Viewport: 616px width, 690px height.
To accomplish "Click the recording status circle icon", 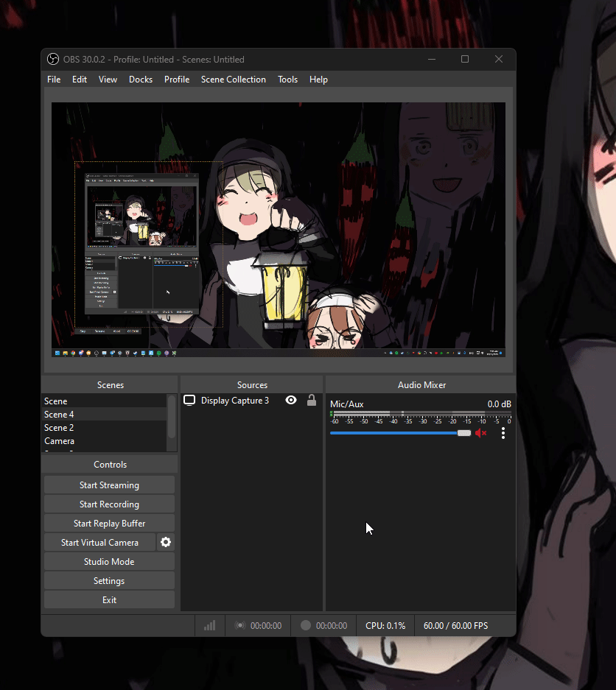I will (x=306, y=625).
